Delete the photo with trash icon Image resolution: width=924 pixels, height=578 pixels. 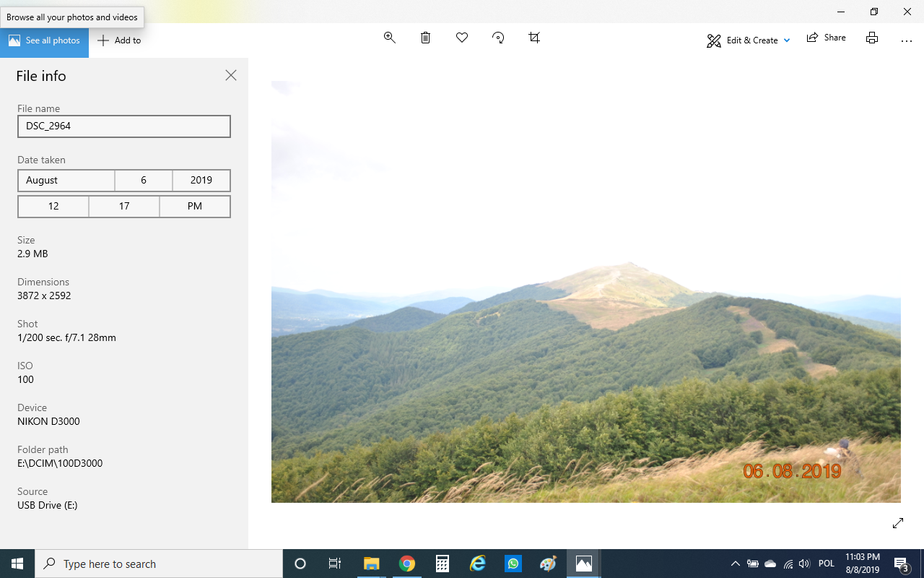pyautogui.click(x=426, y=38)
